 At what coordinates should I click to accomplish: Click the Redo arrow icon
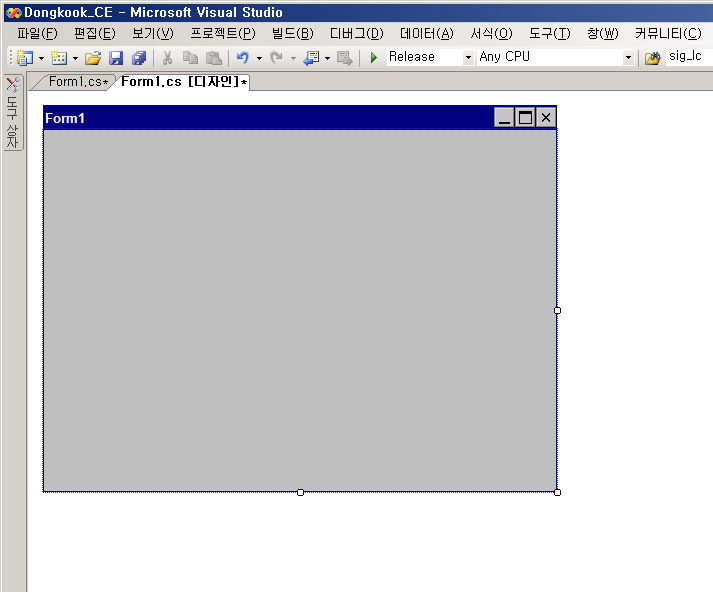click(276, 58)
